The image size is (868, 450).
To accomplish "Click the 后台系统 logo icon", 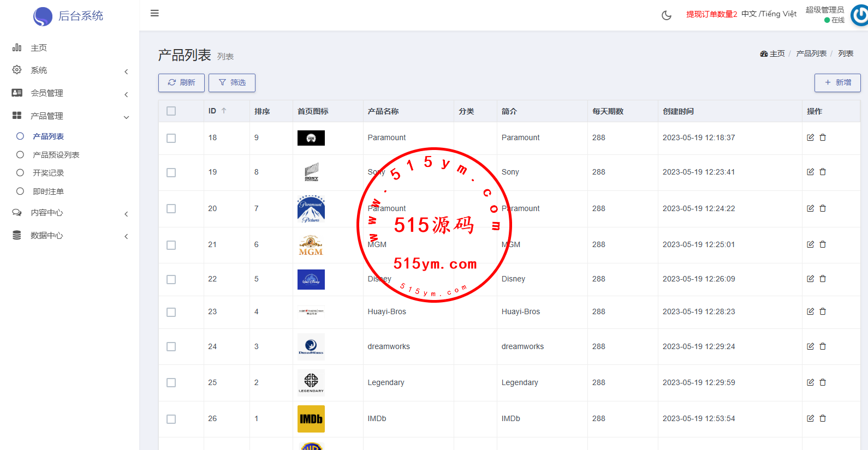I will (43, 16).
